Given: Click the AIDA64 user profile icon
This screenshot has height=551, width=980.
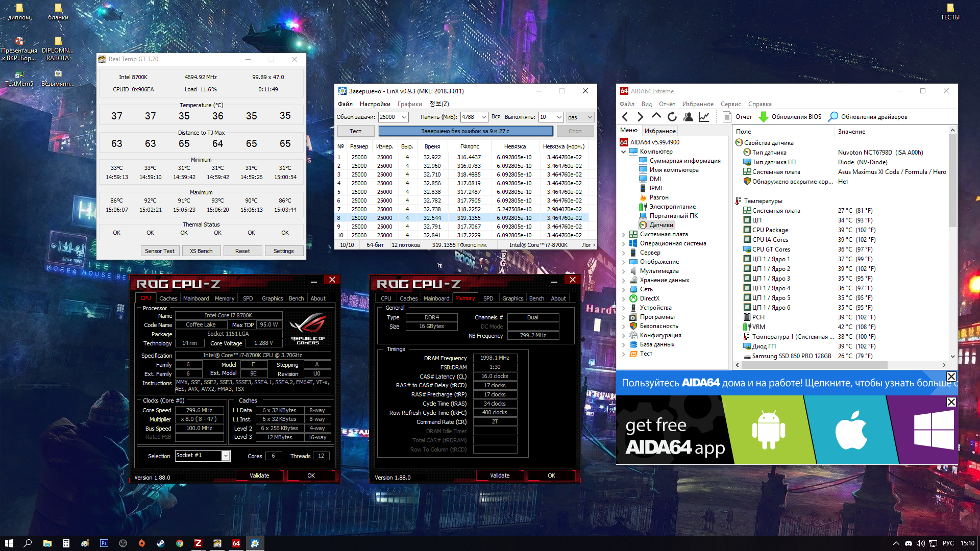Looking at the screenshot, I should 688,117.
